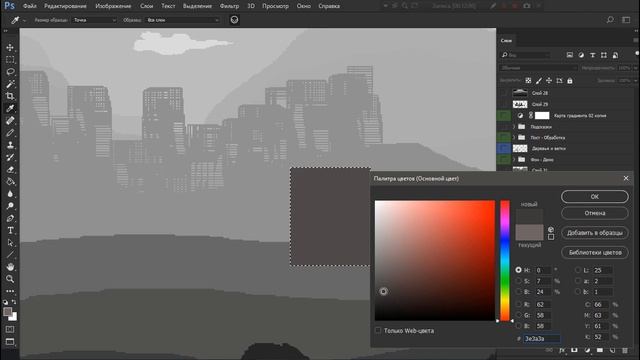Select the G radio button
The height and width of the screenshot is (360, 640).
click(518, 315)
